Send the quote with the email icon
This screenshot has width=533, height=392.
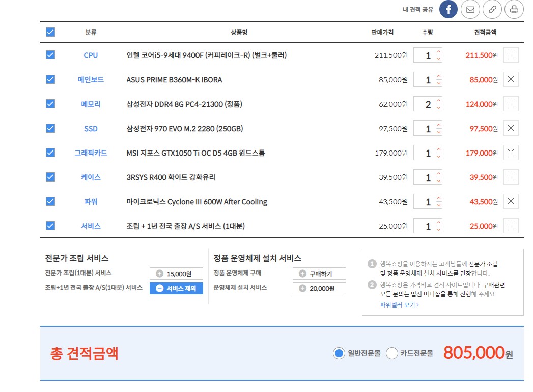click(x=470, y=9)
